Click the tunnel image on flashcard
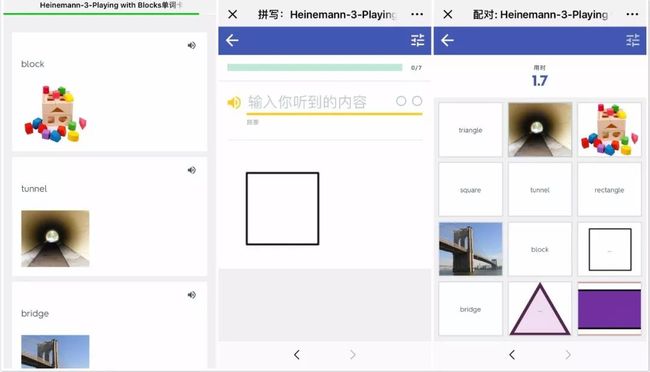650x372 pixels. click(55, 238)
